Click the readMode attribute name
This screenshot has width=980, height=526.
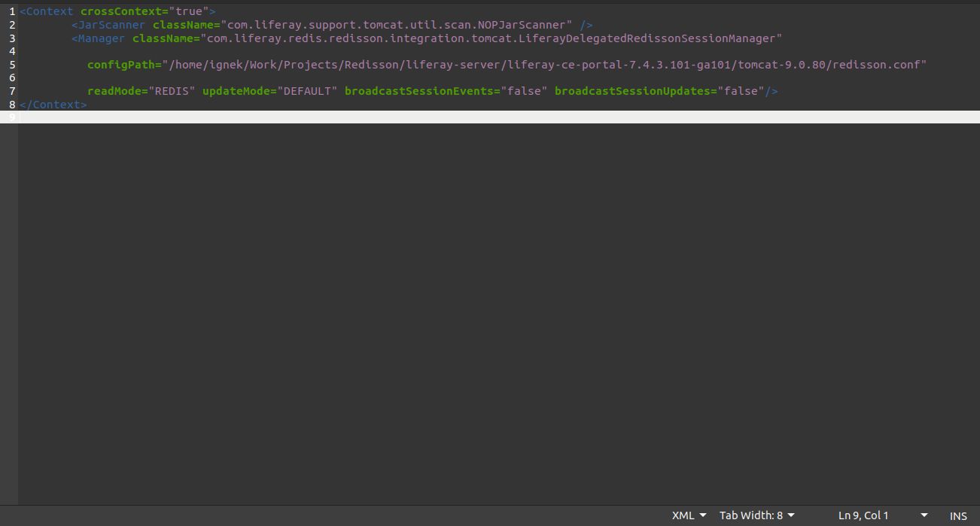pos(114,91)
